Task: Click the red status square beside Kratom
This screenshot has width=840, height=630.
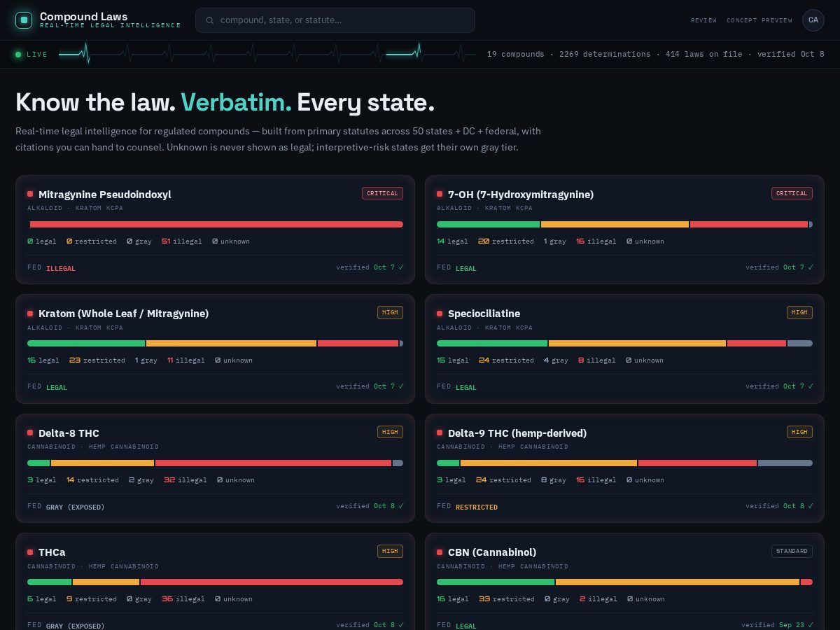Action: pos(30,314)
